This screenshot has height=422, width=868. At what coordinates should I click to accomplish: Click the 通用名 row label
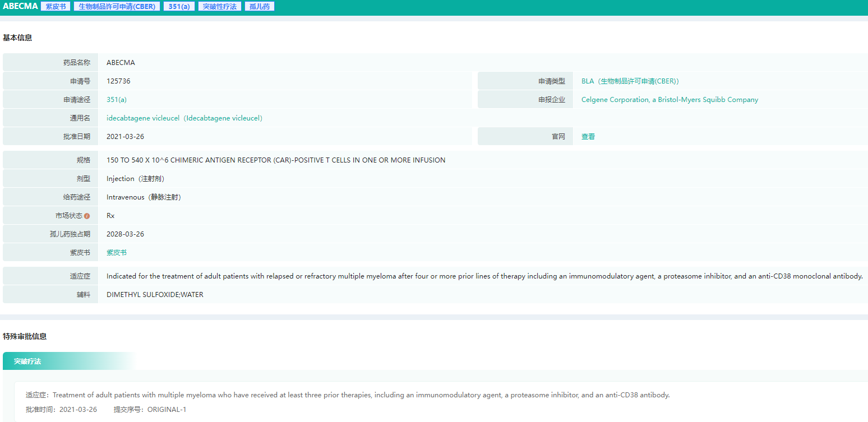pos(80,118)
